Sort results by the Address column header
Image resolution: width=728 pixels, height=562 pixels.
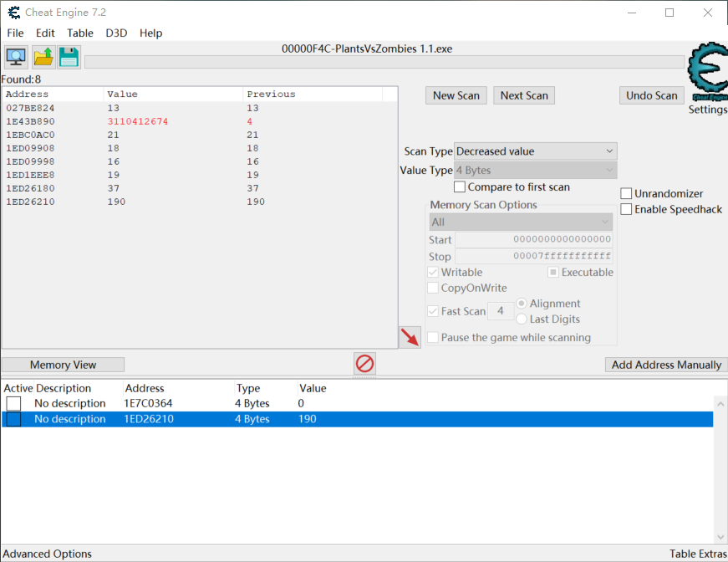[x=53, y=95]
